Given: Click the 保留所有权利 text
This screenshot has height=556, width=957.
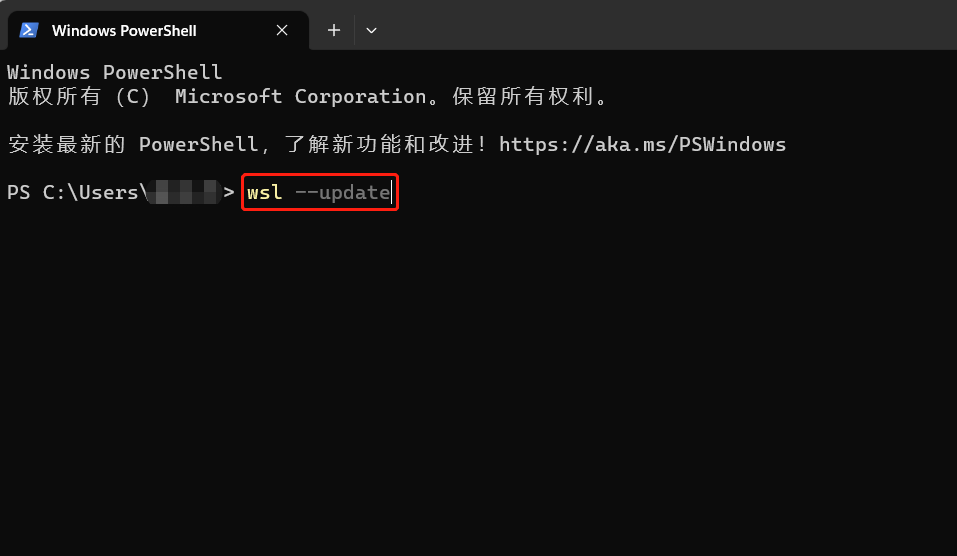Looking at the screenshot, I should click(x=523, y=96).
